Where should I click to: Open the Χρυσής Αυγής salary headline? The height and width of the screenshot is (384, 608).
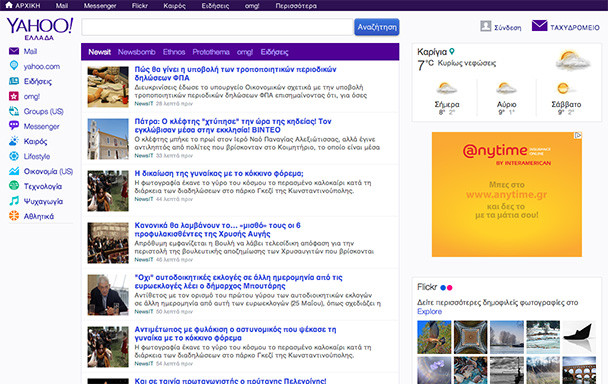point(218,229)
